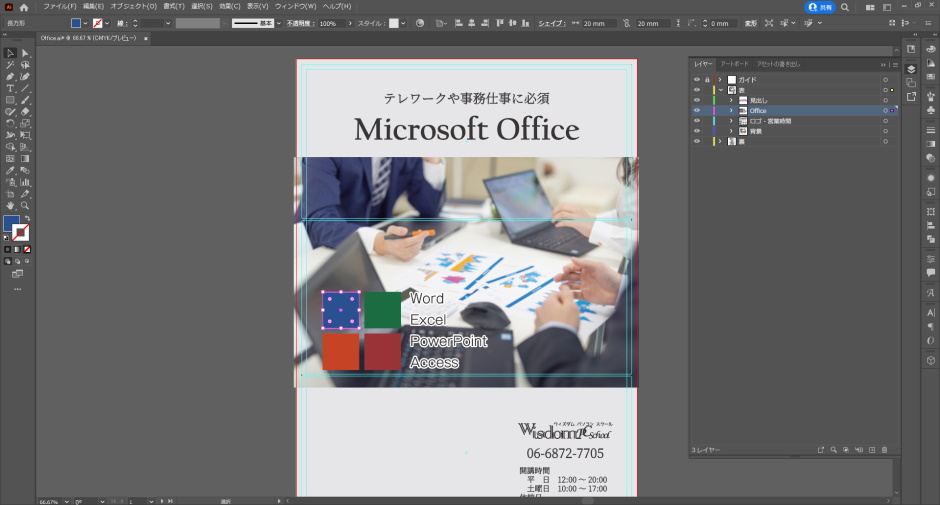Select the Pen tool
The image size is (940, 505).
[10, 77]
